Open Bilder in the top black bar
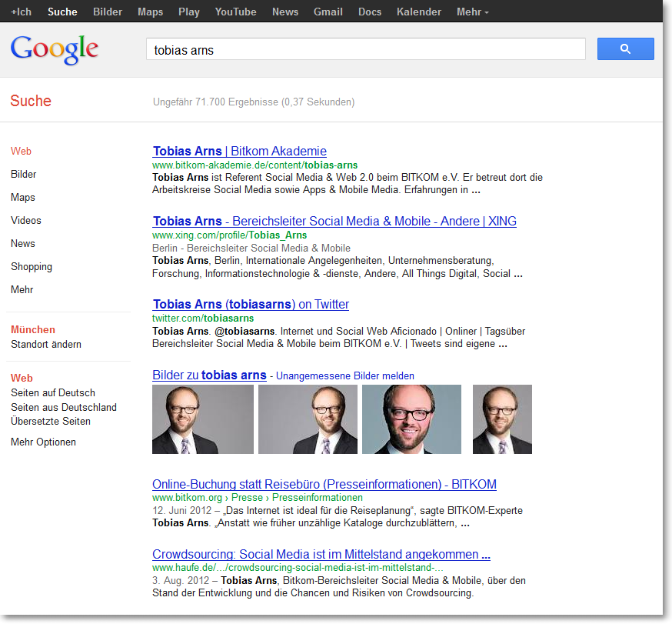 [x=108, y=12]
